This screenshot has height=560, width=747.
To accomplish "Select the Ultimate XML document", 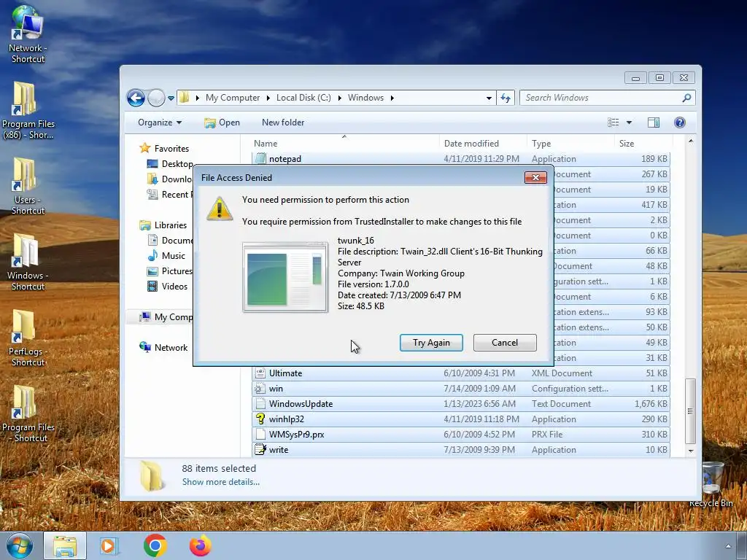I will point(461,373).
